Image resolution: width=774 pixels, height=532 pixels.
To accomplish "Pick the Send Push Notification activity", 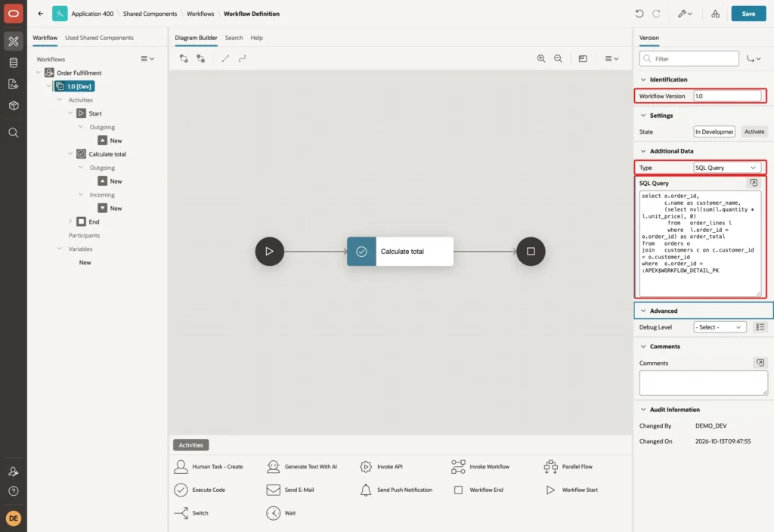I will click(396, 490).
